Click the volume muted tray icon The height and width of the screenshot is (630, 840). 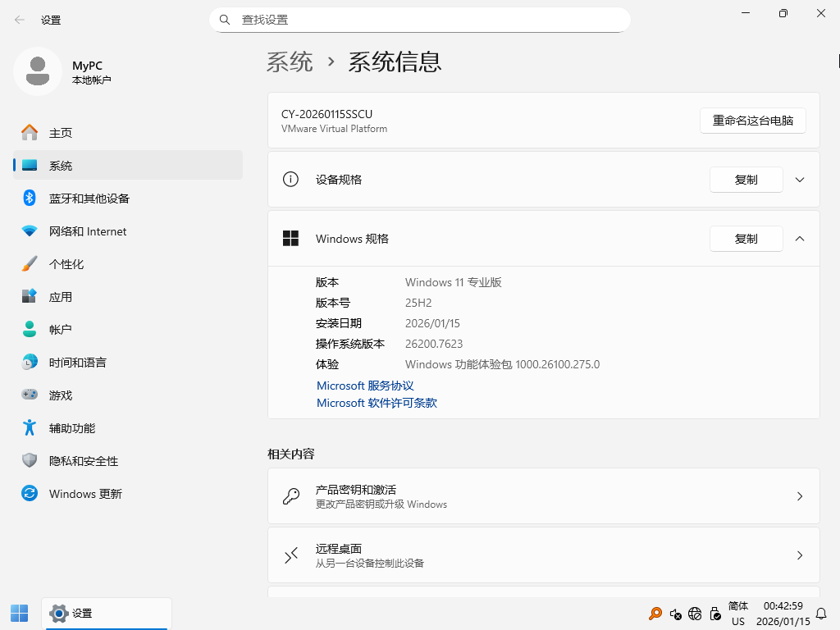(675, 614)
